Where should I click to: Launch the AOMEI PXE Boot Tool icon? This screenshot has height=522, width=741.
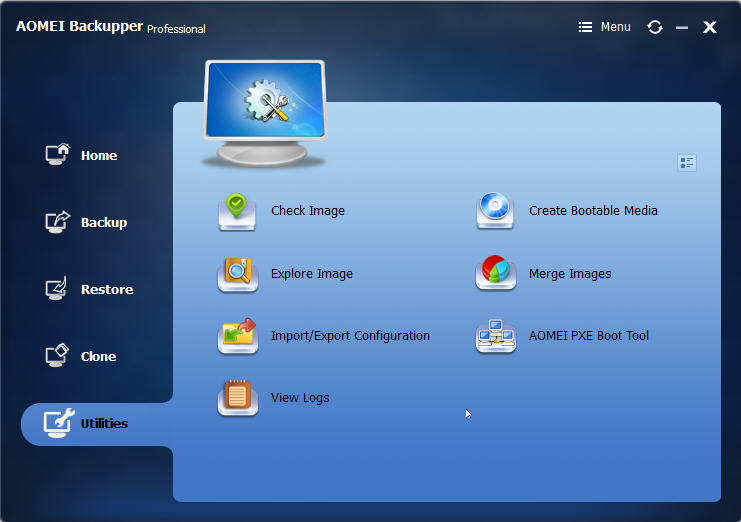click(x=495, y=336)
